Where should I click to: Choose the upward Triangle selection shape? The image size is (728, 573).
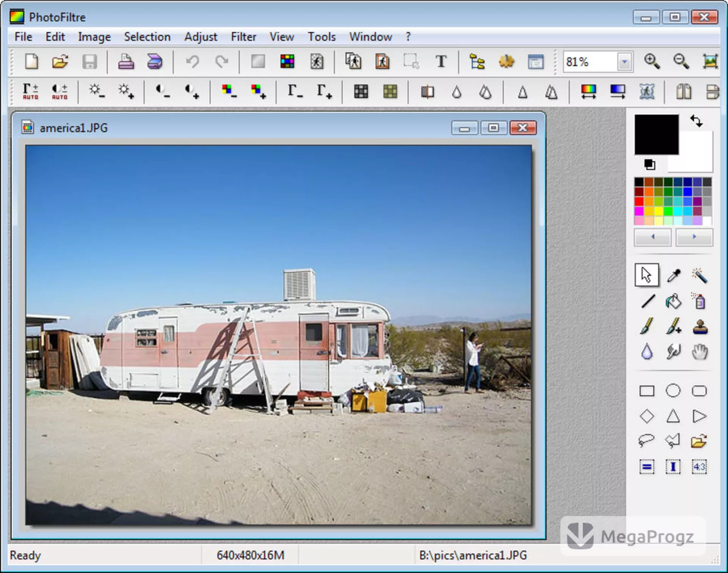tap(673, 416)
